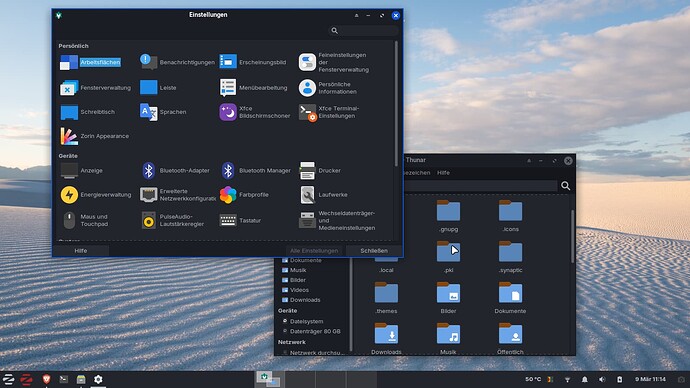This screenshot has width=690, height=388.
Task: Open Anzeige display settings
Action: pyautogui.click(x=81, y=170)
